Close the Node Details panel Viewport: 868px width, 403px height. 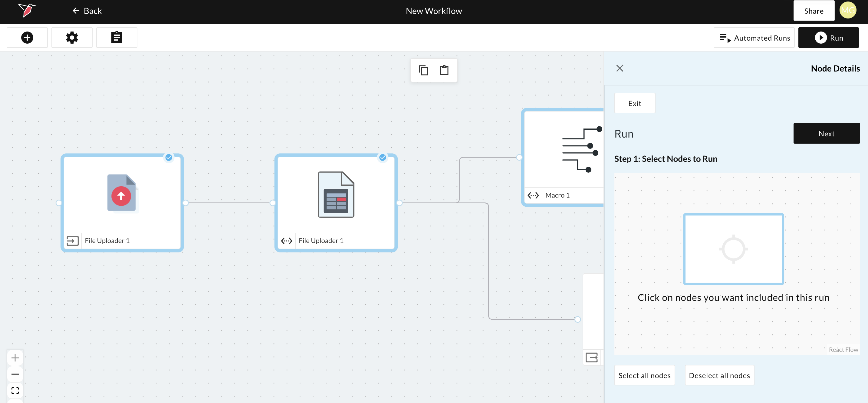click(619, 68)
